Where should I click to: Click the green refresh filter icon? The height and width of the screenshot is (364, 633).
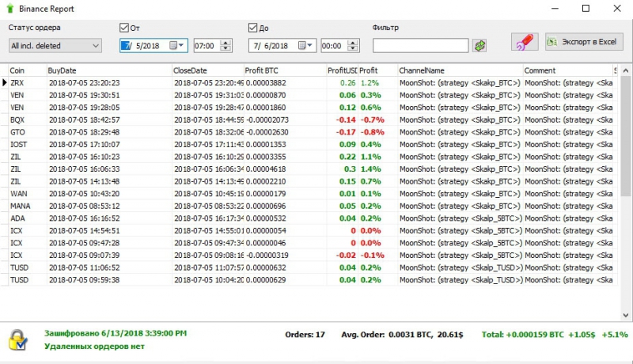coord(479,46)
